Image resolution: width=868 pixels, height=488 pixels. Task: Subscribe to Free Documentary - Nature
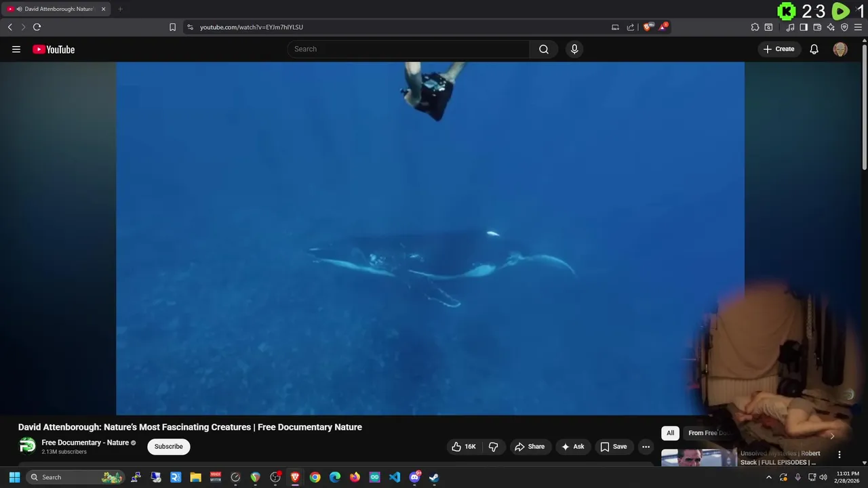click(x=168, y=447)
